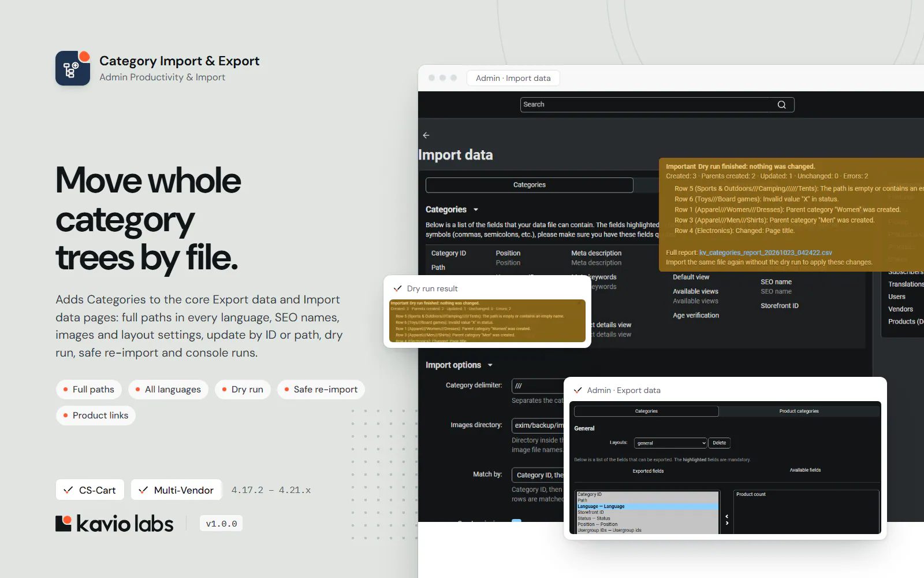Open the Admin · Import data browser tab

point(513,78)
